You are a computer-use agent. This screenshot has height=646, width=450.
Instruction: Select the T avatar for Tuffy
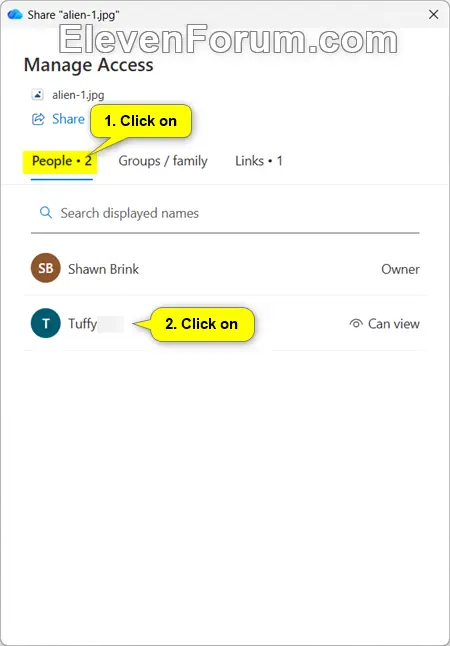coord(46,323)
